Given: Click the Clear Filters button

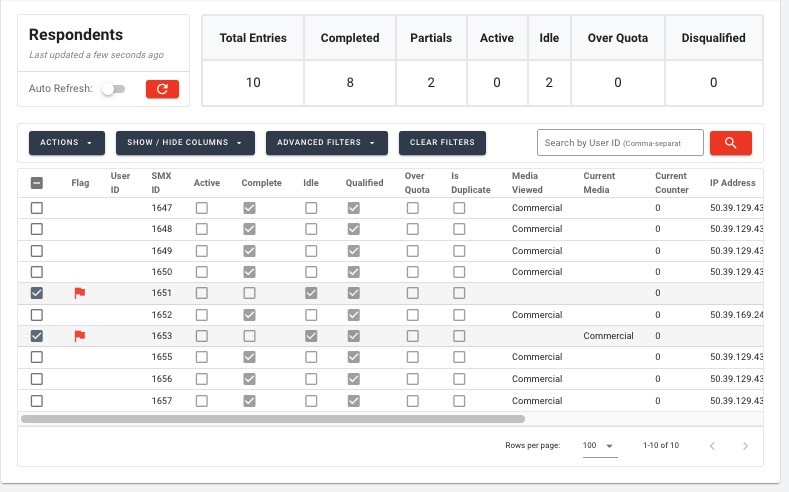Looking at the screenshot, I should (442, 143).
